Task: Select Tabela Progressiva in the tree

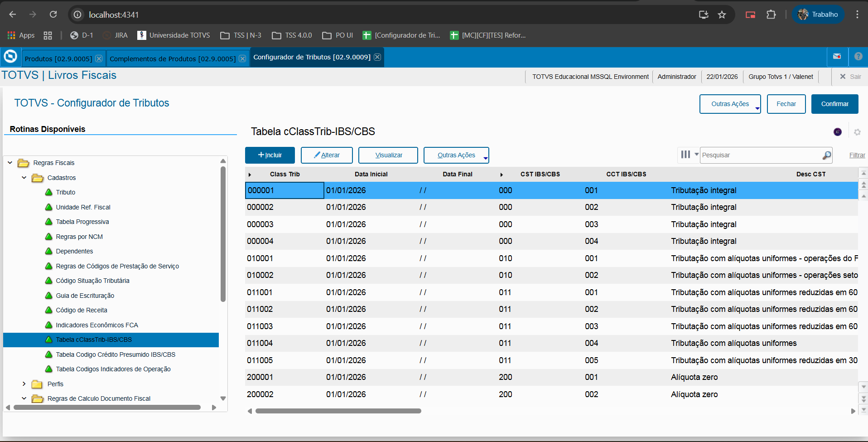Action: pos(82,222)
